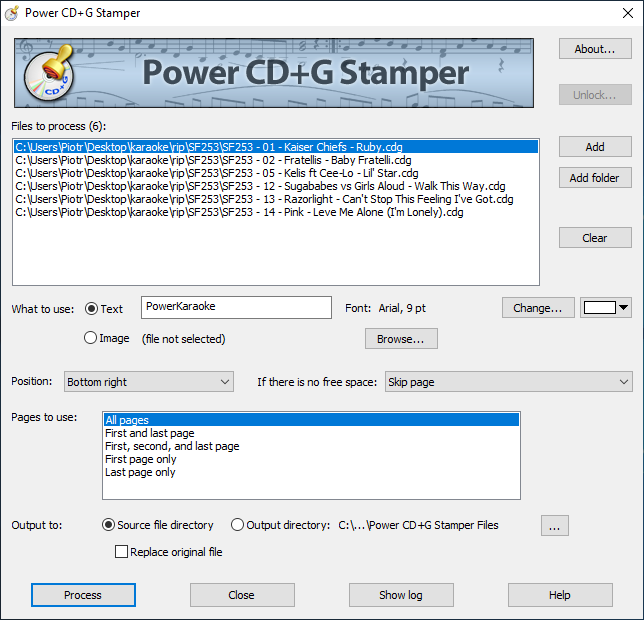This screenshot has width=644, height=620.
Task: Open the Show log window
Action: click(x=401, y=595)
